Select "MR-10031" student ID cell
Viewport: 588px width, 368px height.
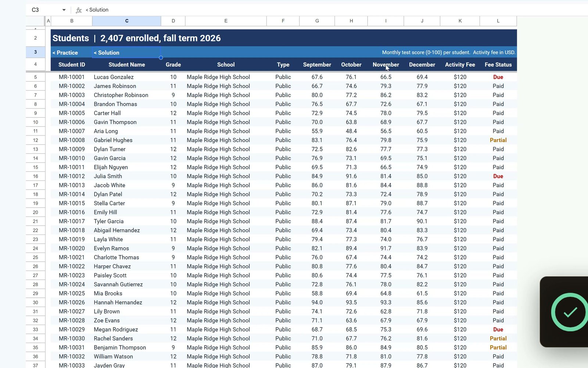click(x=72, y=348)
